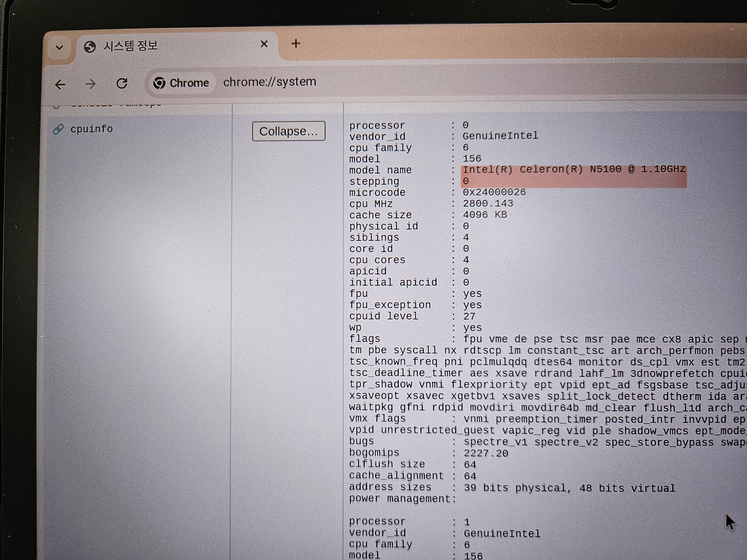The height and width of the screenshot is (560, 747).
Task: Click the Chrome logo icon in address chip
Action: coord(159,83)
